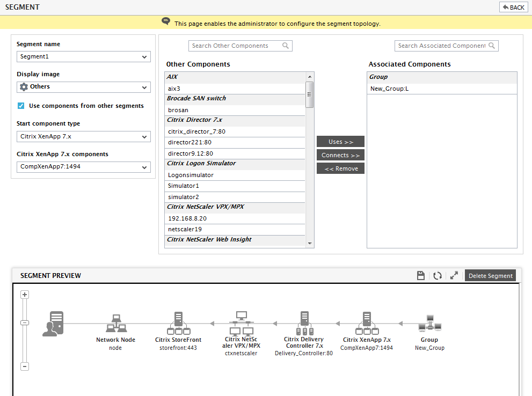Click the Group header in Associated Components
Screen dimensions: 532x396
click(x=442, y=77)
